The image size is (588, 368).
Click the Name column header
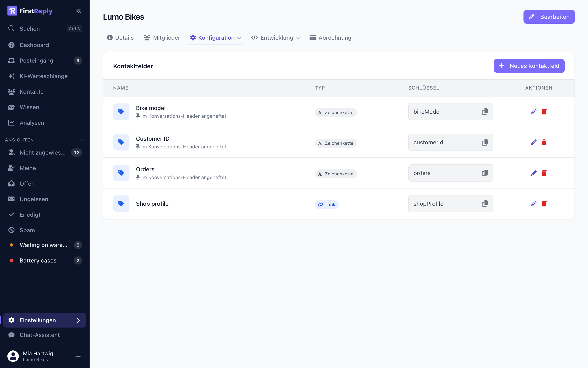tap(120, 88)
